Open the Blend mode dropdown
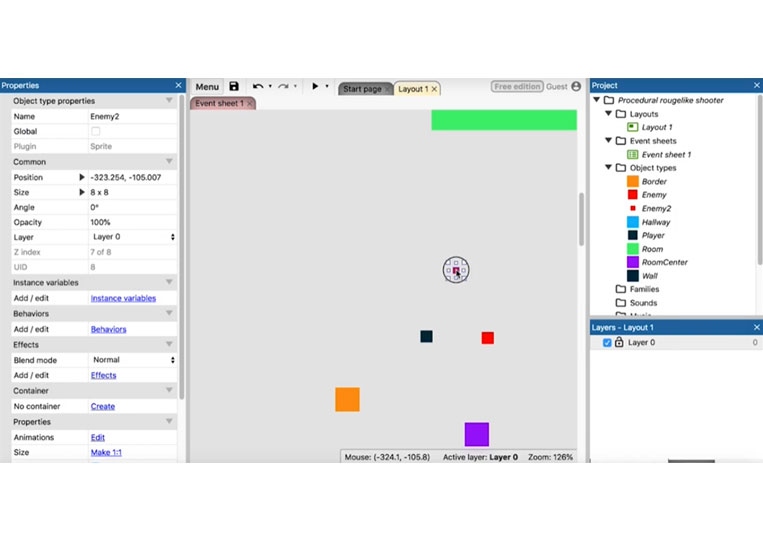The width and height of the screenshot is (763, 541). click(133, 360)
